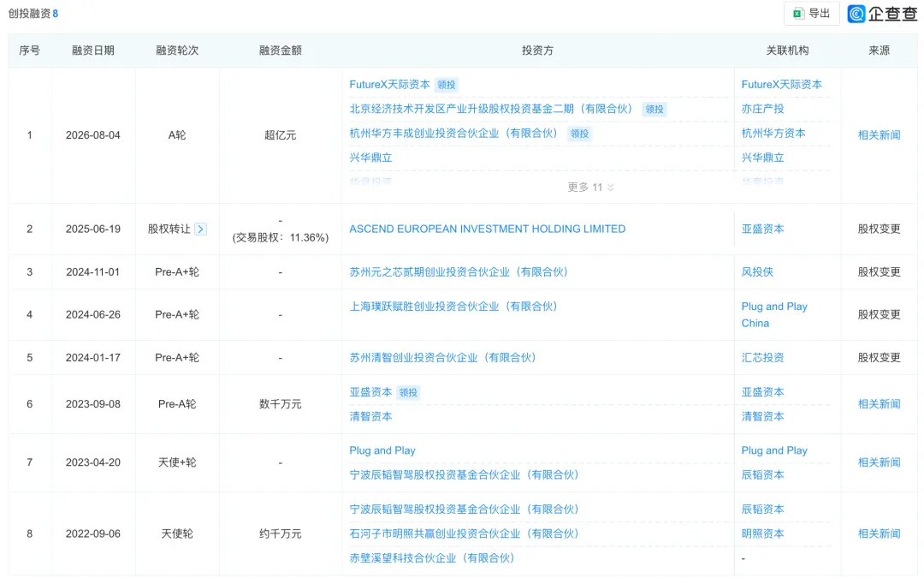Select date cell 2025-06-19
This screenshot has height=578, width=924.
pyautogui.click(x=93, y=229)
